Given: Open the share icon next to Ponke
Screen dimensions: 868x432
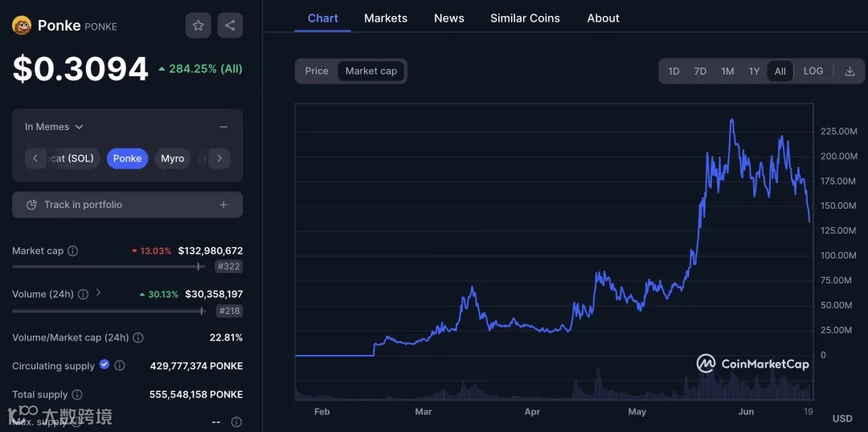Looking at the screenshot, I should (x=231, y=26).
